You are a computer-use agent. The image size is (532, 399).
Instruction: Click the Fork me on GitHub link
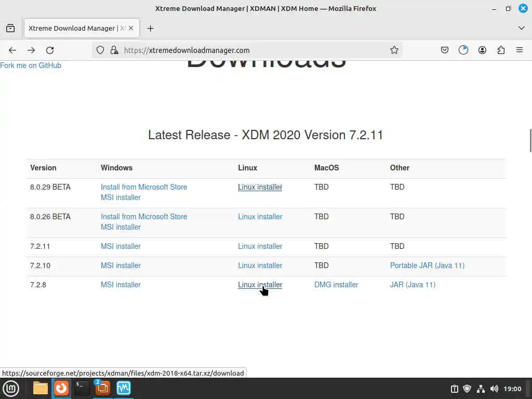tap(31, 65)
